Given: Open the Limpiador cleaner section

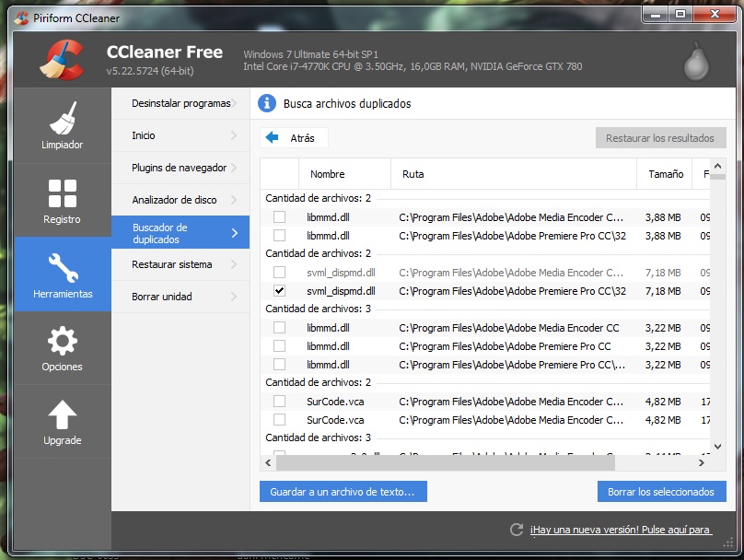Looking at the screenshot, I should [x=63, y=125].
